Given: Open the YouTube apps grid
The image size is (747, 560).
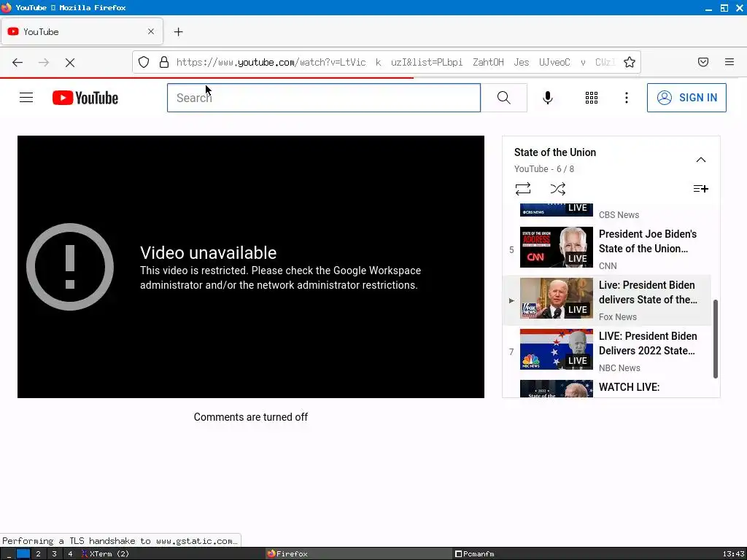Looking at the screenshot, I should point(591,98).
